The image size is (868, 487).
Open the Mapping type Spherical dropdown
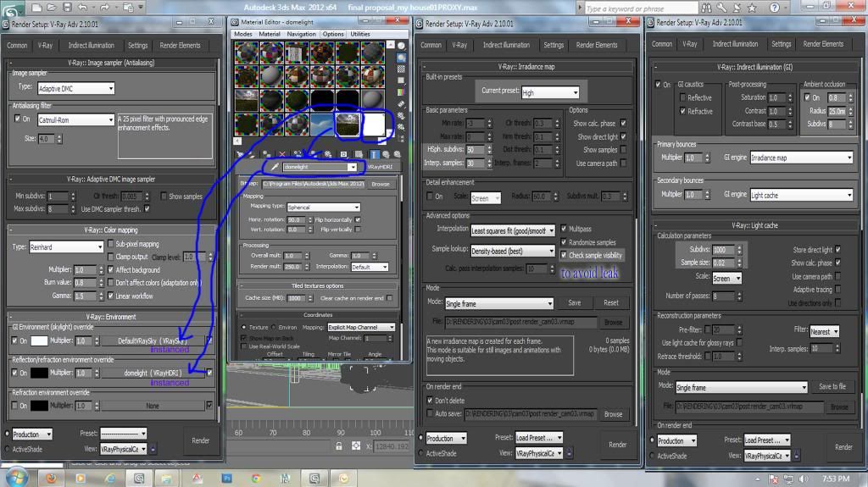[323, 207]
